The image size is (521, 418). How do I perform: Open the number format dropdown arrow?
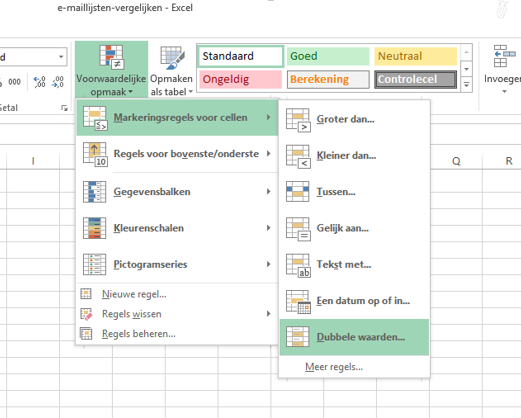(61, 57)
